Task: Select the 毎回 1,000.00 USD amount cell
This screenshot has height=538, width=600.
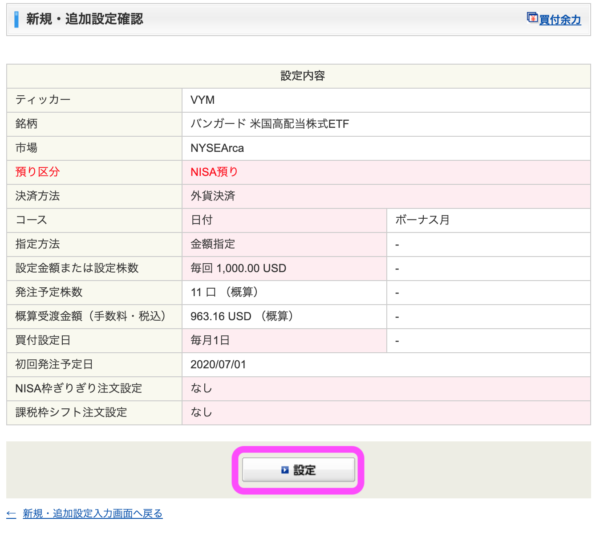Action: click(x=284, y=268)
